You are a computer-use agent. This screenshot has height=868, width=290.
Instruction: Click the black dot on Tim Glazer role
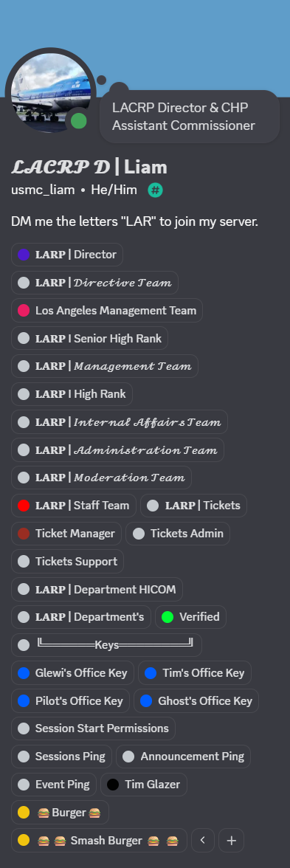tap(113, 785)
